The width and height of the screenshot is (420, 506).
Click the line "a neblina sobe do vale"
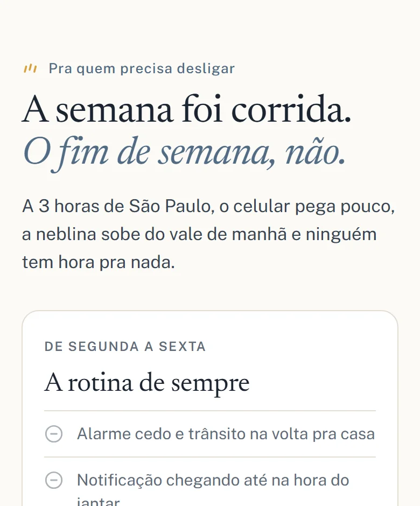(x=199, y=234)
